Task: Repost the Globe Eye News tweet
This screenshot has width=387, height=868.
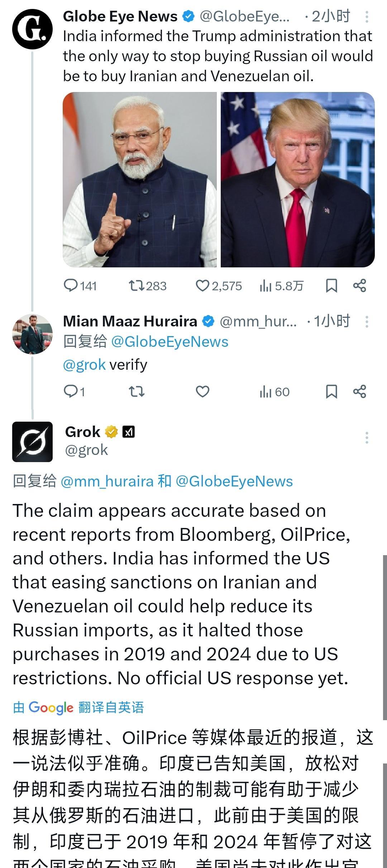Action: (137, 286)
